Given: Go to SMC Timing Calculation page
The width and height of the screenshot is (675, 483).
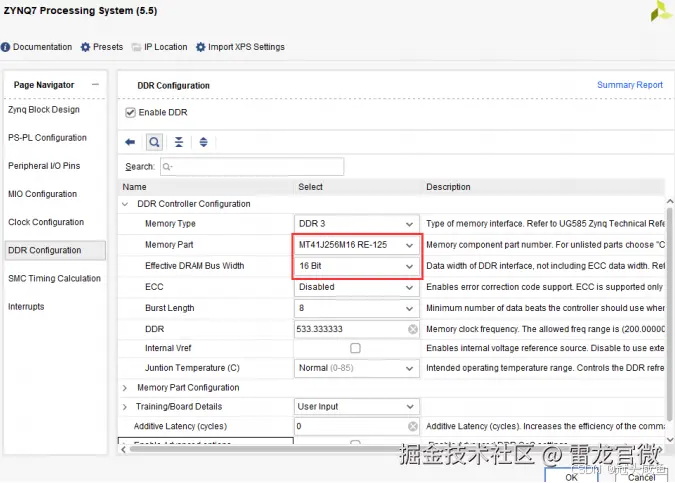Looking at the screenshot, I should 54,279.
